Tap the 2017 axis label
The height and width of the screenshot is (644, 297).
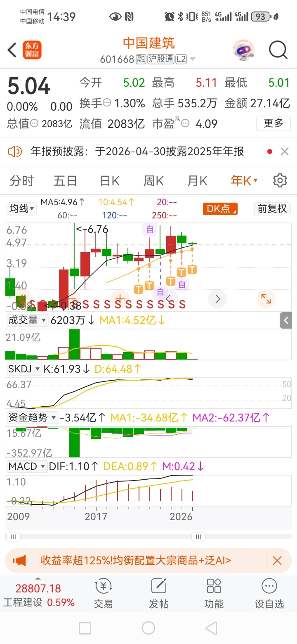(96, 516)
